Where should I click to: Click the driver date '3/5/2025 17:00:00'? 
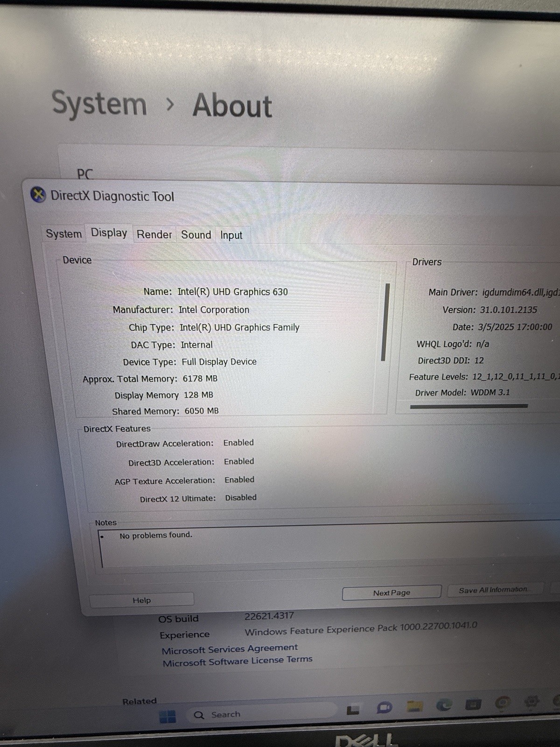pos(515,327)
